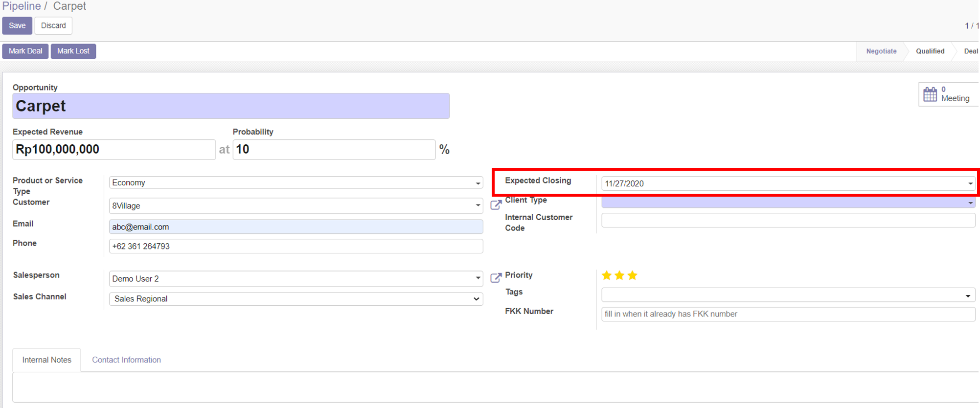Viewport: 980px width, 408px height.
Task: Select the Deal stage
Action: tap(971, 51)
